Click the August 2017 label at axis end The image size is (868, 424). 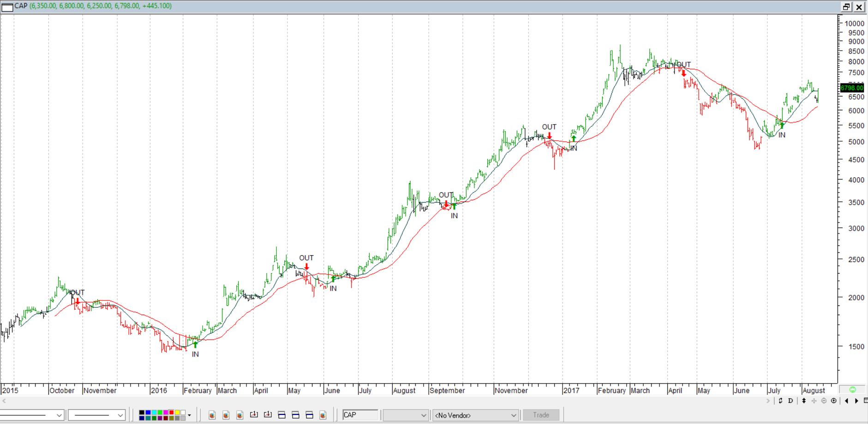click(814, 390)
